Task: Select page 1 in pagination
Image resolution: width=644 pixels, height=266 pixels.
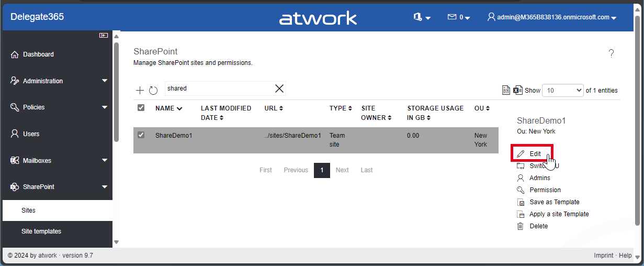Action: [x=322, y=170]
